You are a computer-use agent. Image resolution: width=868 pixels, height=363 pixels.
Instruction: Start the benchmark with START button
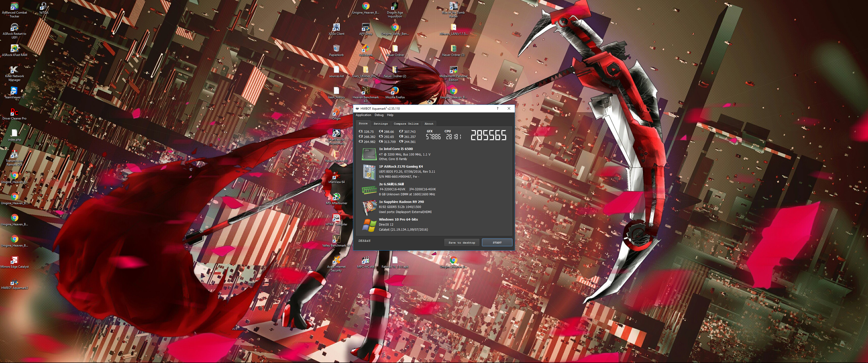click(x=497, y=243)
